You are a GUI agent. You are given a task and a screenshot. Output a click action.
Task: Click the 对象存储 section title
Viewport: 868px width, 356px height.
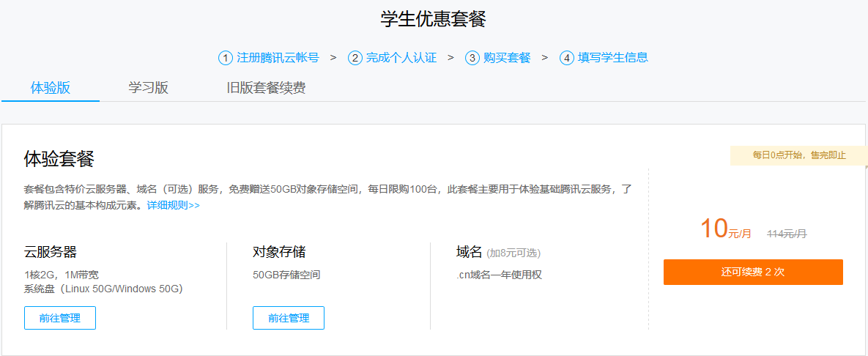pos(279,253)
